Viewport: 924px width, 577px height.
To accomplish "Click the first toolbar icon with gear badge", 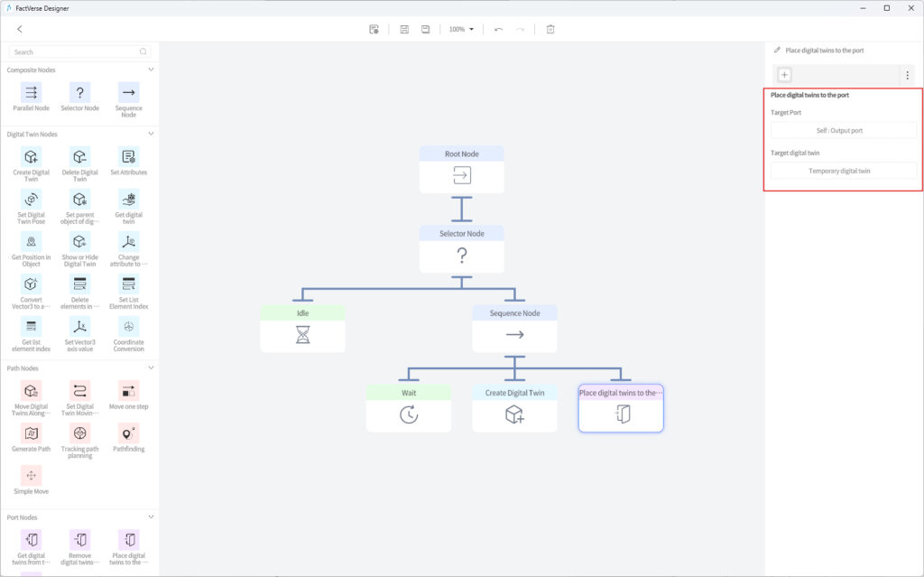I will coord(374,29).
